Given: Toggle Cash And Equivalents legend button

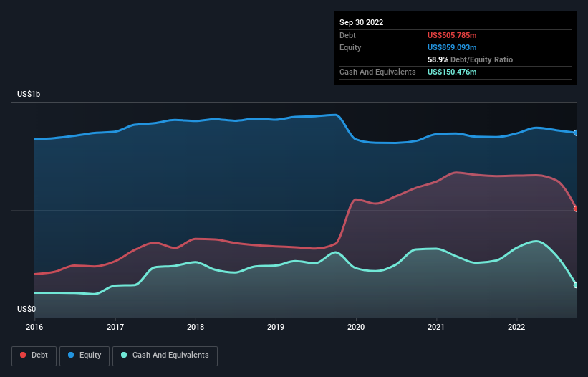Looking at the screenshot, I should (x=165, y=355).
